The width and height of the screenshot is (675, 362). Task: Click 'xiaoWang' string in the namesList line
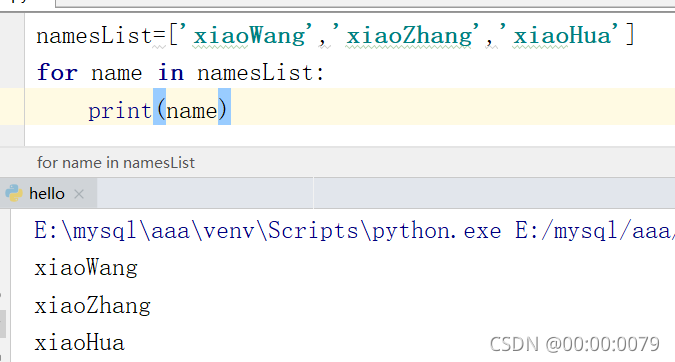coord(250,35)
